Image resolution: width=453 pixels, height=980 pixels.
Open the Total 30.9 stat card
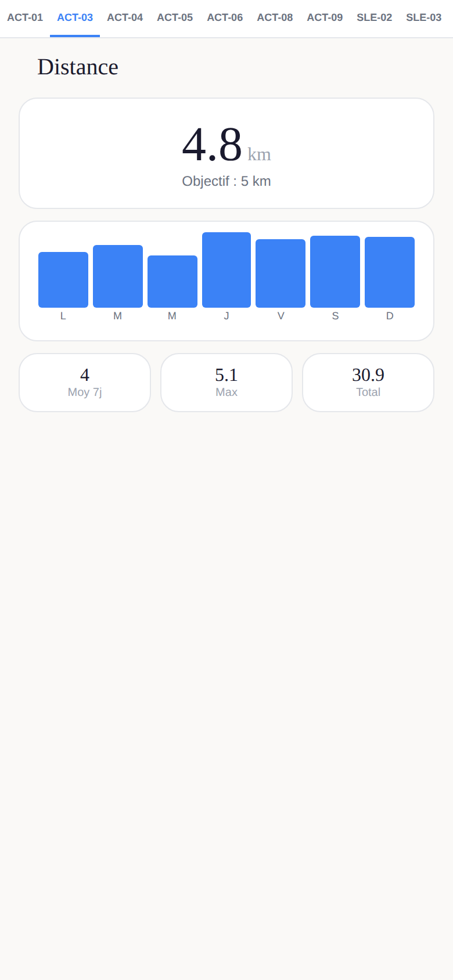click(368, 383)
